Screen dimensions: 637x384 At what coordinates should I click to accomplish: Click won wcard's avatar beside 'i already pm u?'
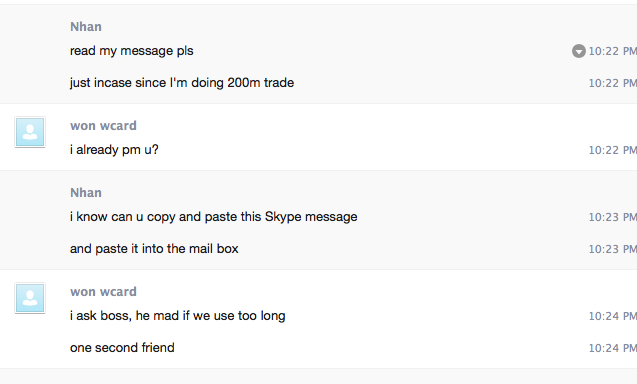(30, 132)
